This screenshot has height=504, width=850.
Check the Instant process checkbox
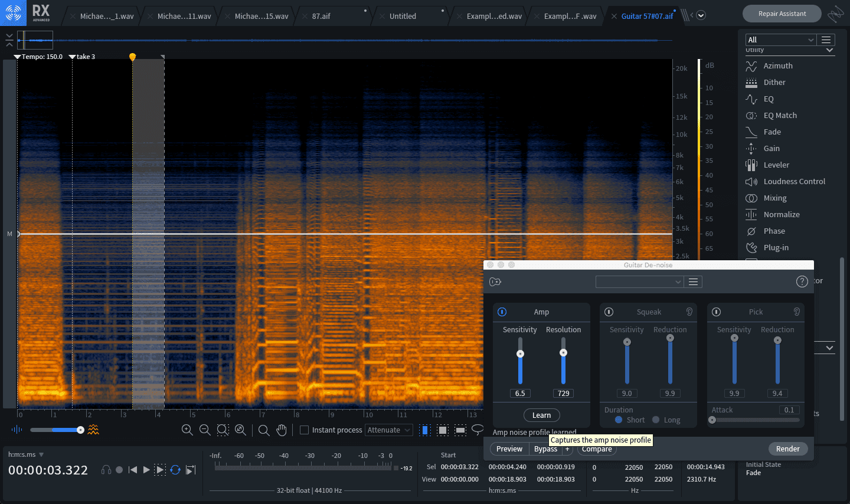pos(305,430)
